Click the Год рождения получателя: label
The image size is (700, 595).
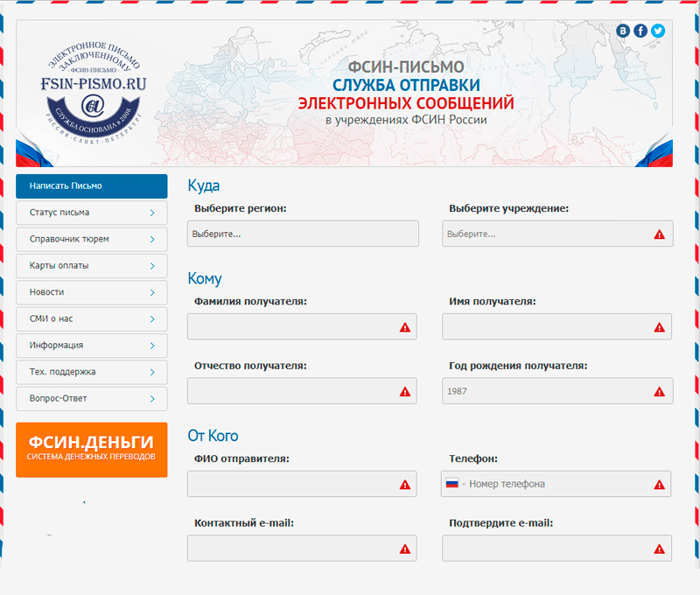click(518, 366)
